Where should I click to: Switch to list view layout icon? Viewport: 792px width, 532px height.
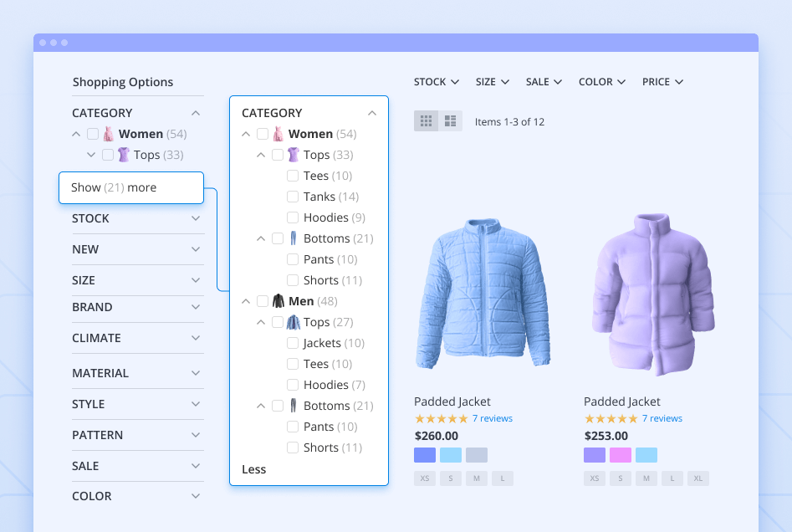coord(450,120)
